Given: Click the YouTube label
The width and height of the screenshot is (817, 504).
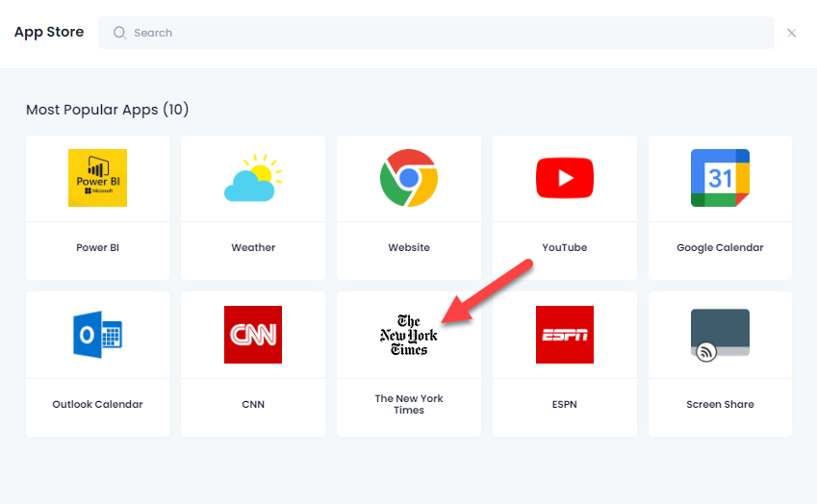Looking at the screenshot, I should (x=565, y=247).
